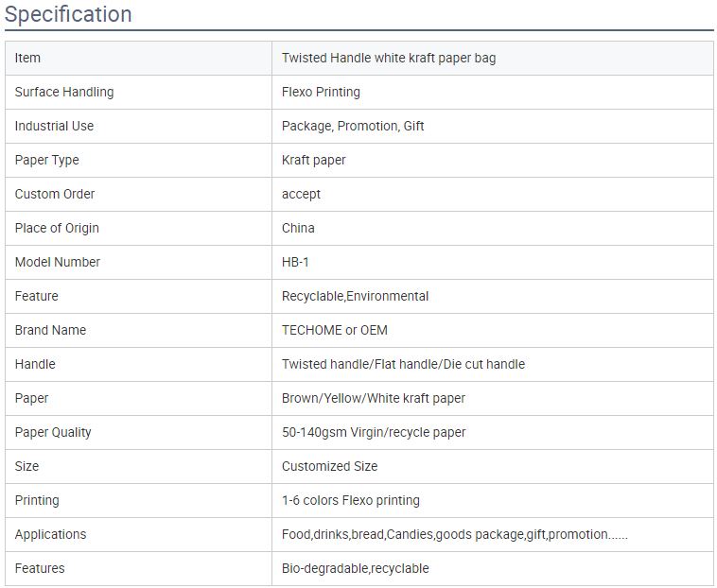Select the Handle options cell
Viewport: 717px width, 588px height.
[x=493, y=364]
